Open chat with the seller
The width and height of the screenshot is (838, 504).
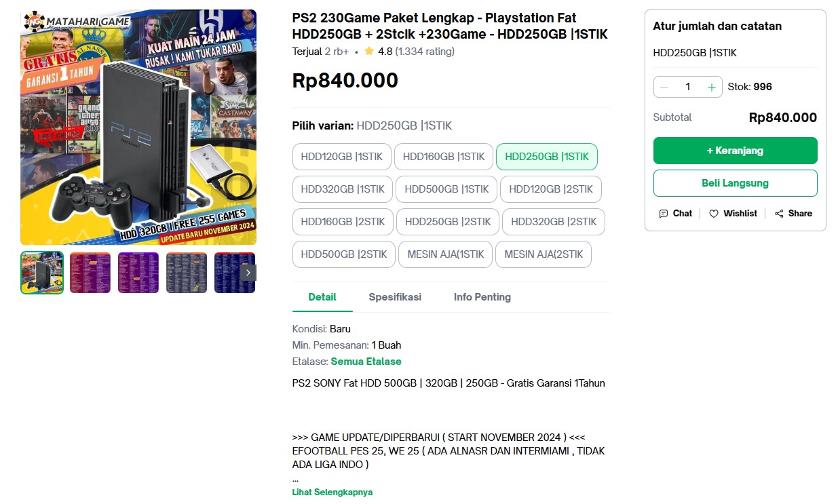pos(675,213)
